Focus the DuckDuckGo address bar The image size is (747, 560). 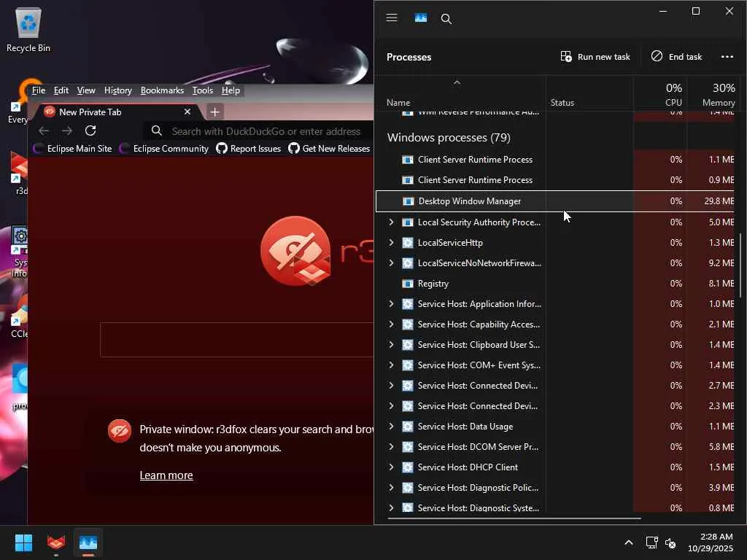(260, 131)
